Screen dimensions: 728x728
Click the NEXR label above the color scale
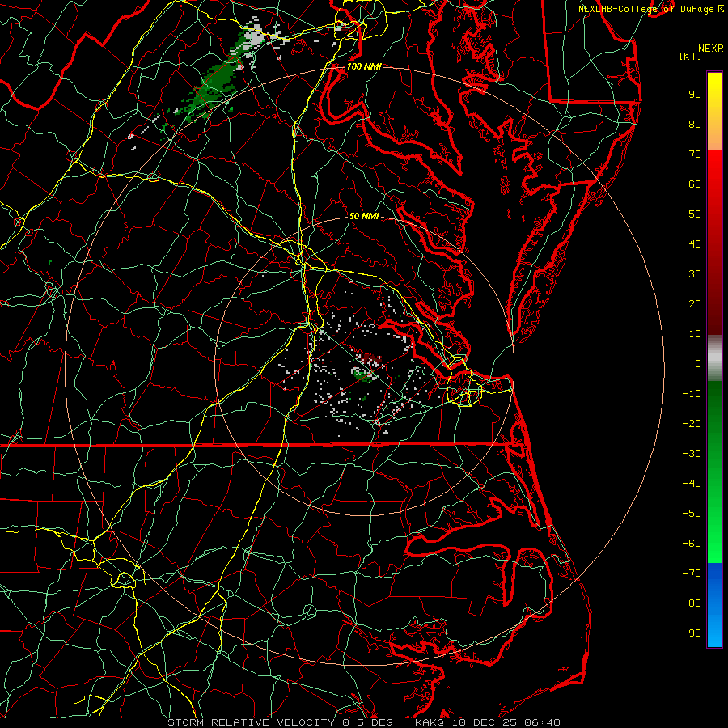click(710, 49)
